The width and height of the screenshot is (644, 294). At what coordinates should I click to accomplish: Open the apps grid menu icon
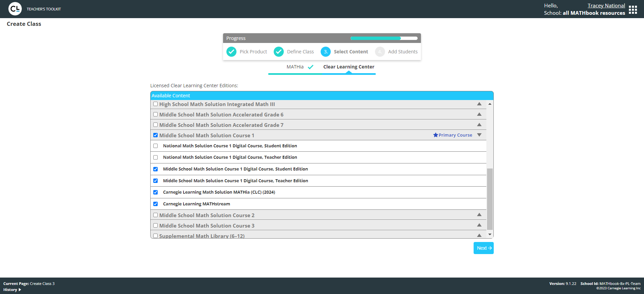[x=633, y=9]
